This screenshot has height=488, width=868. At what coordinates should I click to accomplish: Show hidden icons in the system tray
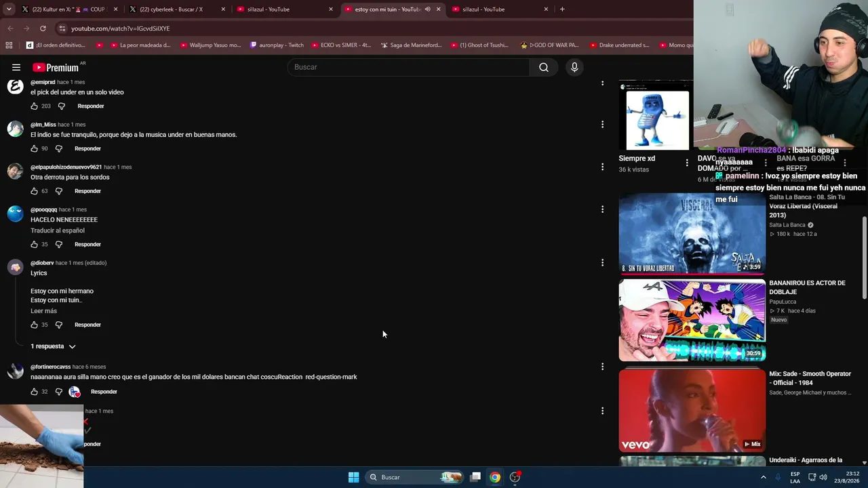pos(764,477)
